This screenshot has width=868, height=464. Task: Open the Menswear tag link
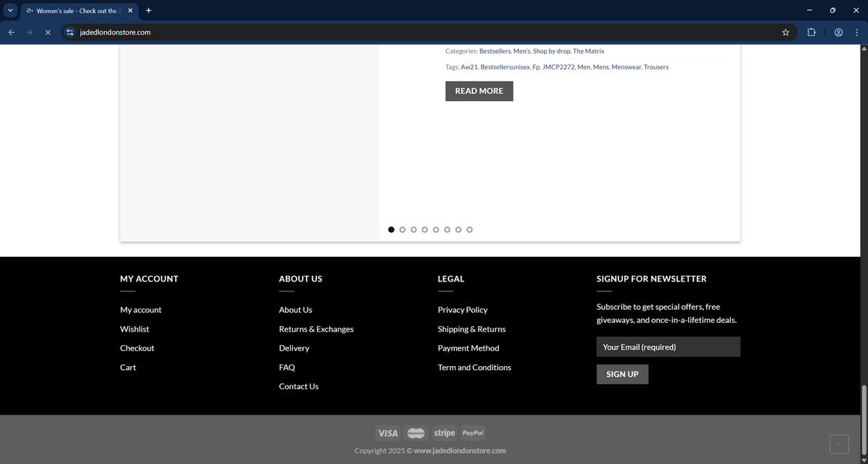click(x=626, y=67)
